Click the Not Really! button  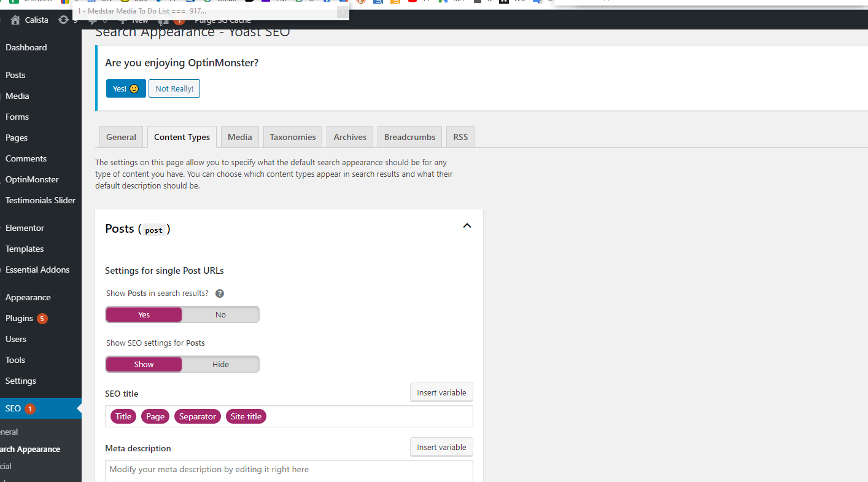pos(174,88)
